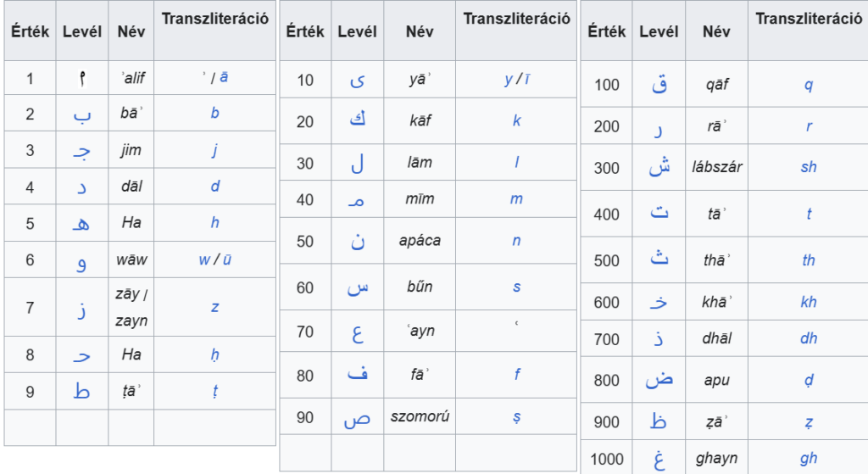The width and height of the screenshot is (868, 474).
Task: Open the 'sh' transliteration link
Action: click(x=808, y=167)
